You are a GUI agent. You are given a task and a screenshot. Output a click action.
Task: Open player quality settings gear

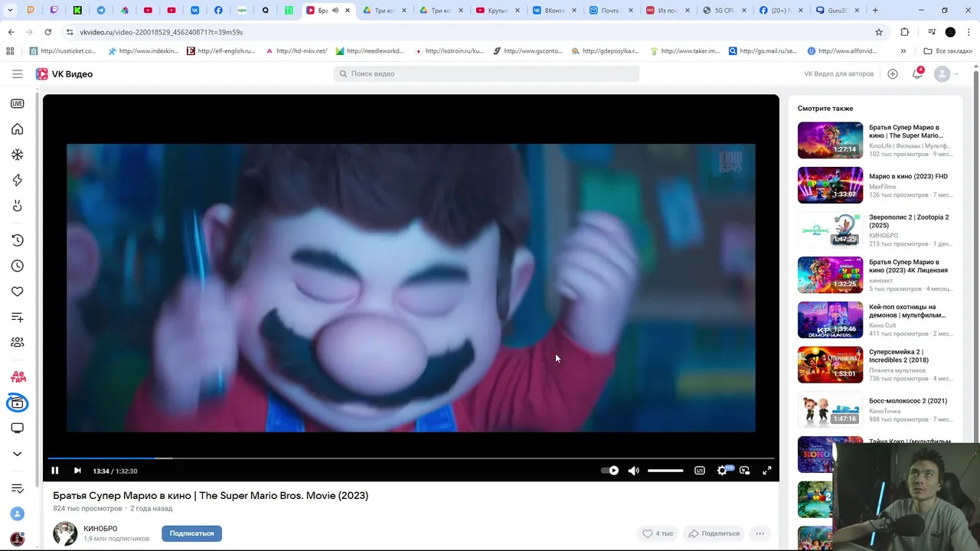722,471
